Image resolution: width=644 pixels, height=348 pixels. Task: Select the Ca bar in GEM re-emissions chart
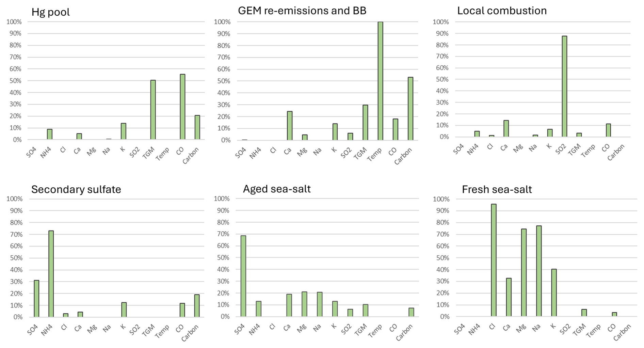click(x=289, y=126)
